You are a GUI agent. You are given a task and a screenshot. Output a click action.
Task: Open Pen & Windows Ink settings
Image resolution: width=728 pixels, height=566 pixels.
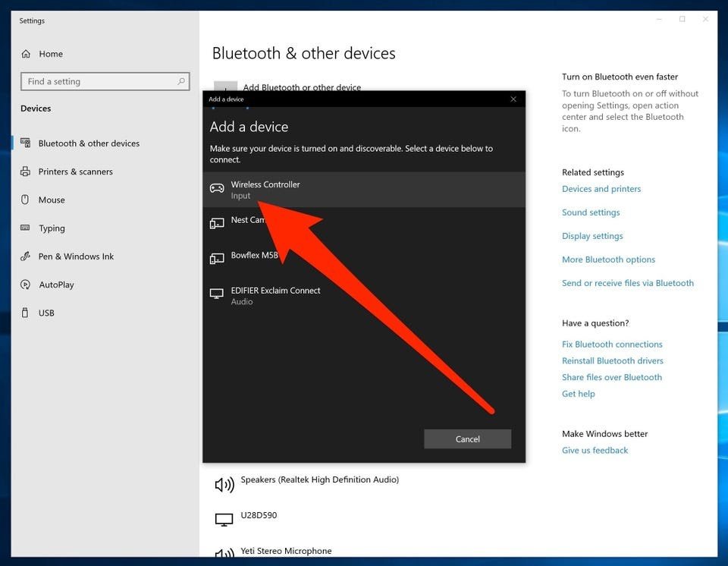[x=76, y=256]
